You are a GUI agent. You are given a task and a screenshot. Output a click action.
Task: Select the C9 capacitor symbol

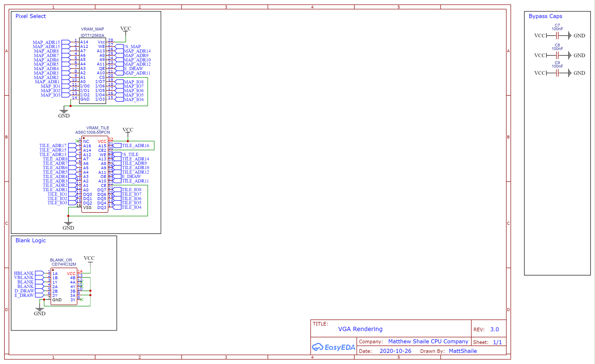pos(557,73)
